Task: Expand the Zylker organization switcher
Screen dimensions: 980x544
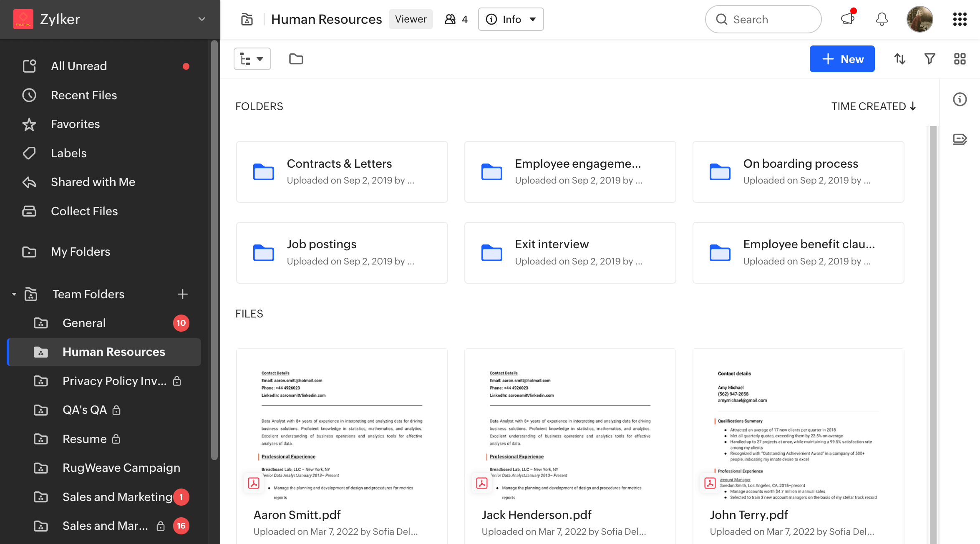Action: point(202,19)
